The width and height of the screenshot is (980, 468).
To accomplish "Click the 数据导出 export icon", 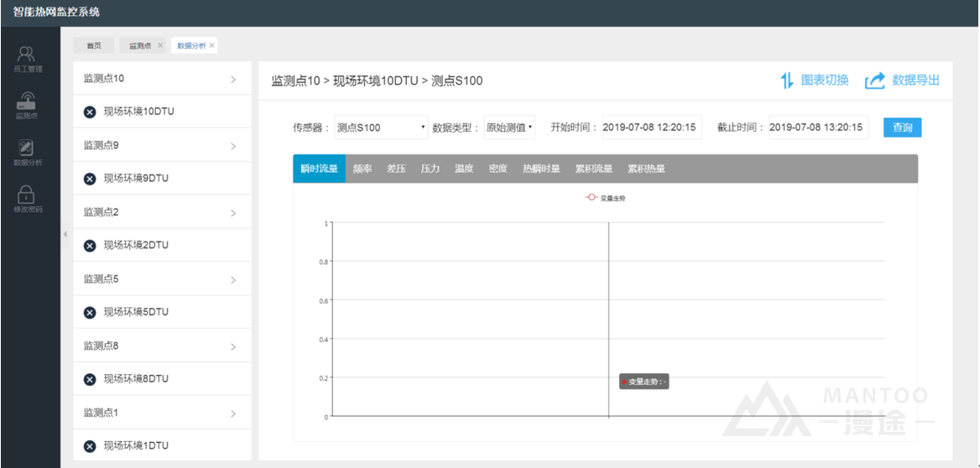I will pos(875,81).
